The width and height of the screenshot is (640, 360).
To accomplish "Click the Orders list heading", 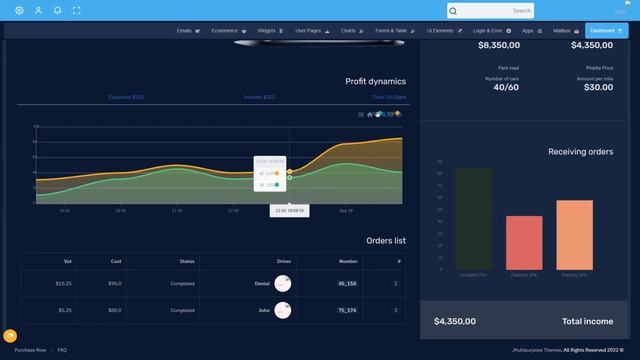I will [x=386, y=241].
